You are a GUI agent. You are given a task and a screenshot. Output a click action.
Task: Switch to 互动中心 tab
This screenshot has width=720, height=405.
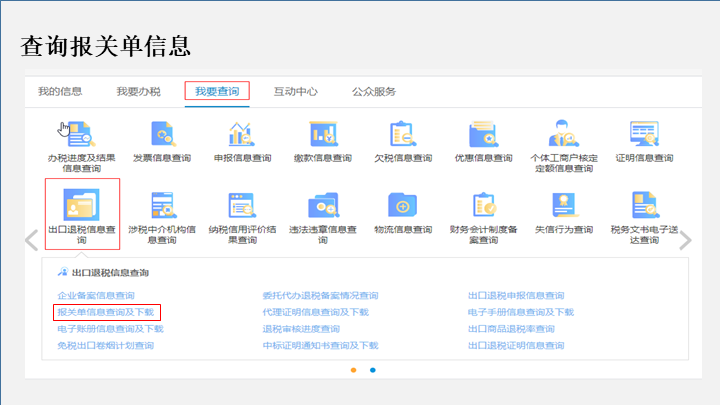point(296,91)
